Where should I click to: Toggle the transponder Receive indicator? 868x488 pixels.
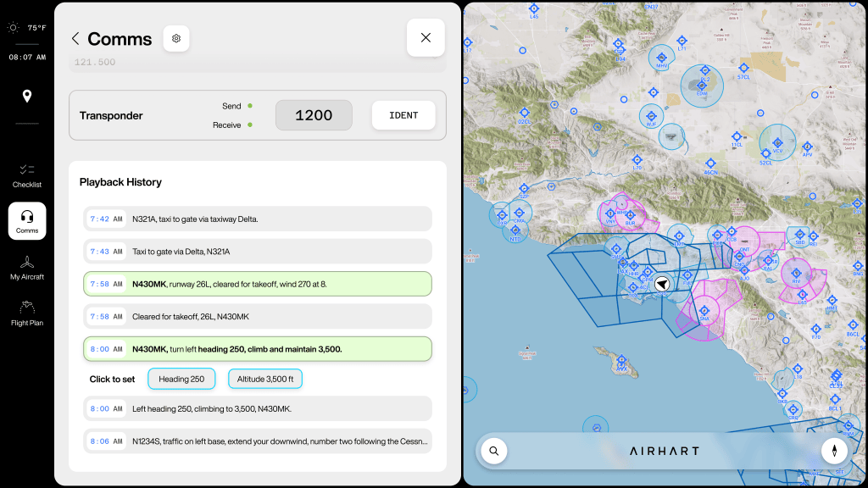[x=250, y=125]
